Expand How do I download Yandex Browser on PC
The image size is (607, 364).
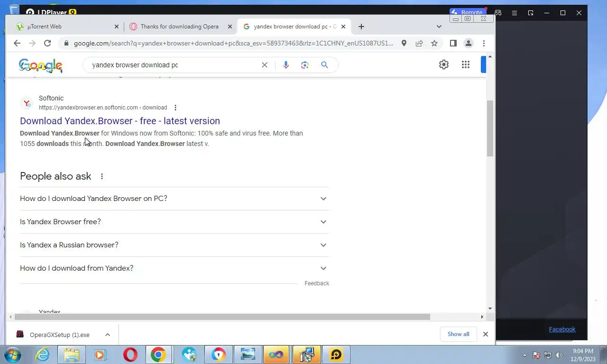(x=174, y=199)
